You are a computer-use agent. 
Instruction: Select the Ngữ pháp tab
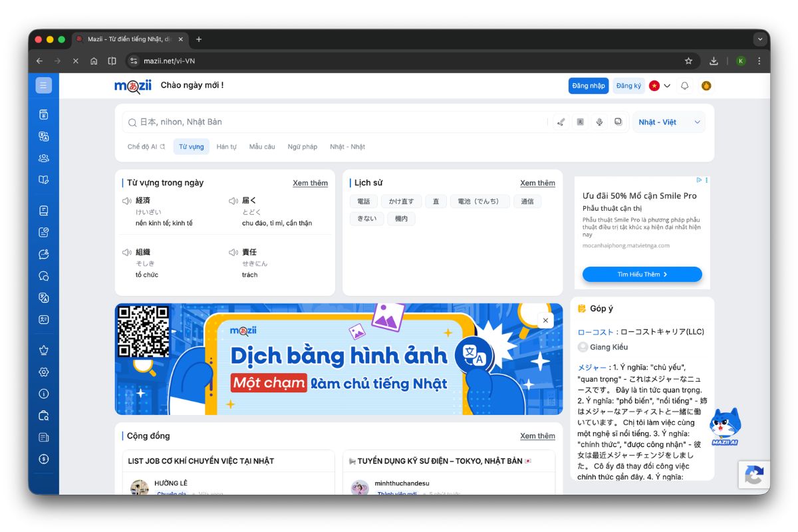[303, 147]
